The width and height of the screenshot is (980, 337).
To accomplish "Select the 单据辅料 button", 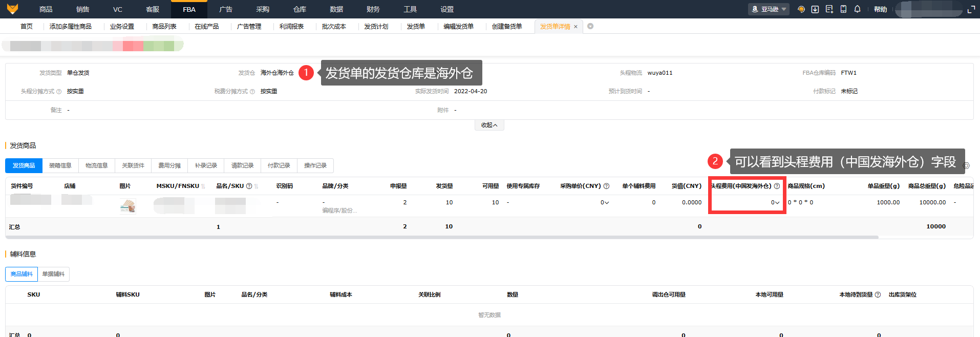I will (53, 275).
